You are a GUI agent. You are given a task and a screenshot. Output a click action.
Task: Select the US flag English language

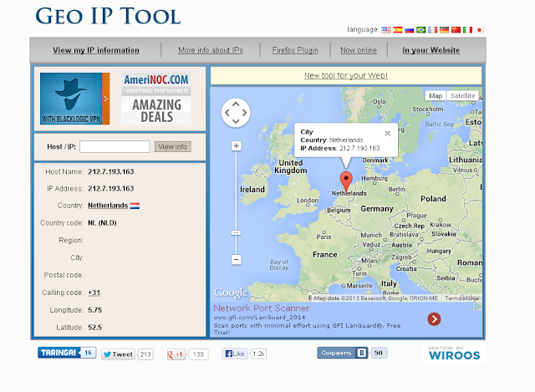386,30
